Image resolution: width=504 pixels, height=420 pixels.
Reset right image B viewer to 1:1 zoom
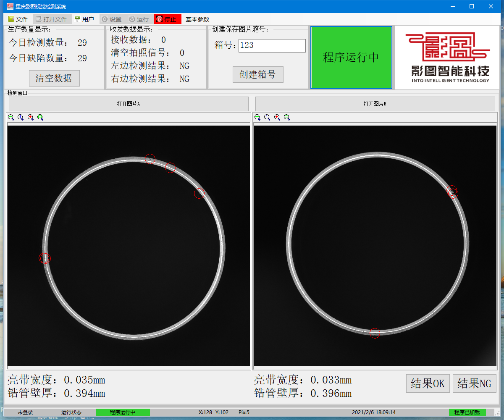pyautogui.click(x=267, y=118)
